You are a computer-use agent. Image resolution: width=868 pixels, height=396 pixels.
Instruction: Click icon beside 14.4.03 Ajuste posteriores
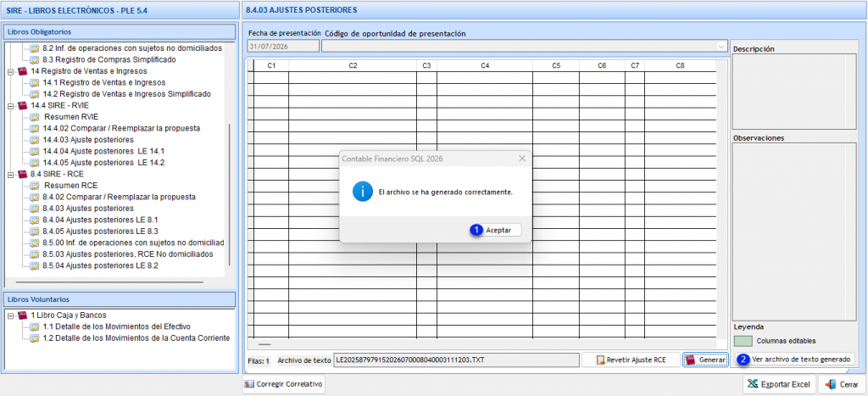pos(34,140)
